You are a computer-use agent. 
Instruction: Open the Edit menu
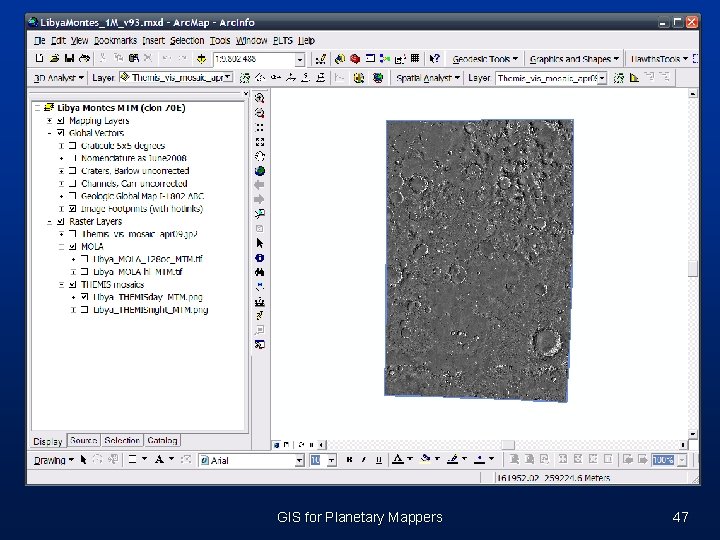58,40
